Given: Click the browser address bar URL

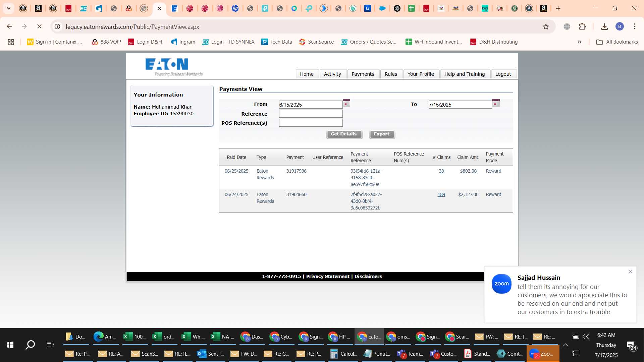Looking at the screenshot, I should click(x=132, y=26).
